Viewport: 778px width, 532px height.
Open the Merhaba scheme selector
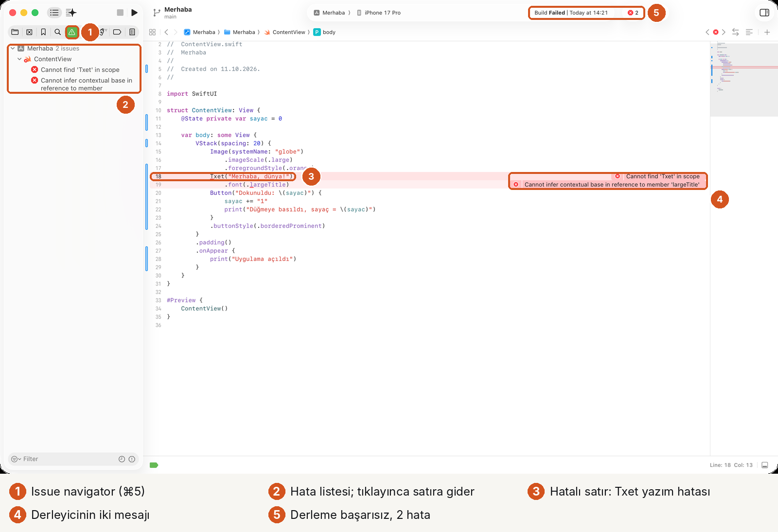(329, 13)
